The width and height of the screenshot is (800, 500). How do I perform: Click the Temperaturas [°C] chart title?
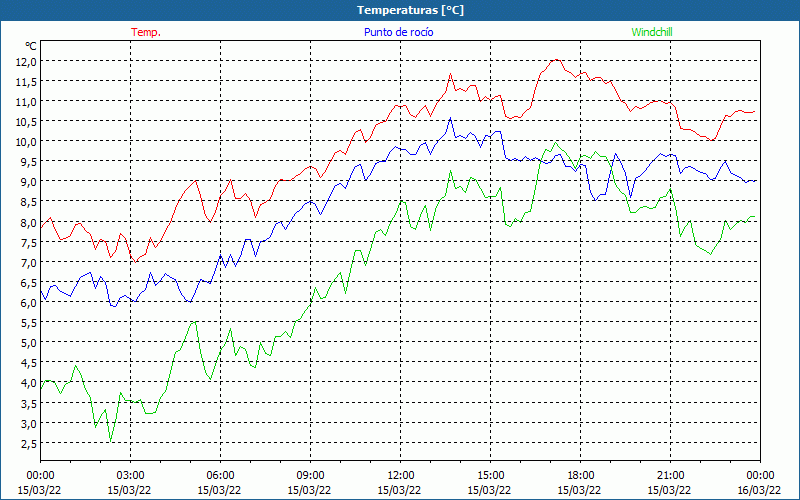pos(410,10)
